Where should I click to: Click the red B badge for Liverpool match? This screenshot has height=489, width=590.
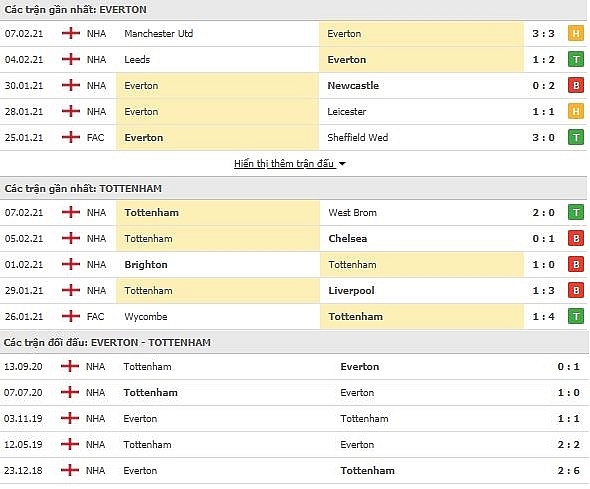point(576,291)
